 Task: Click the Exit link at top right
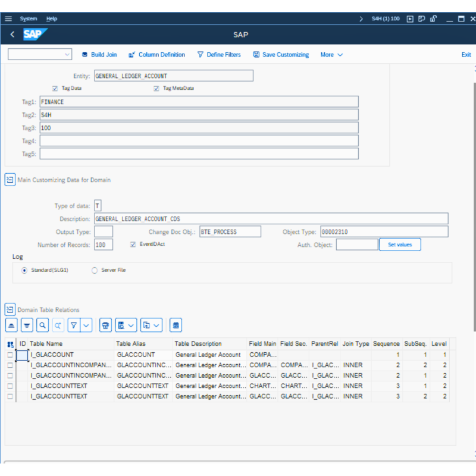(x=466, y=54)
